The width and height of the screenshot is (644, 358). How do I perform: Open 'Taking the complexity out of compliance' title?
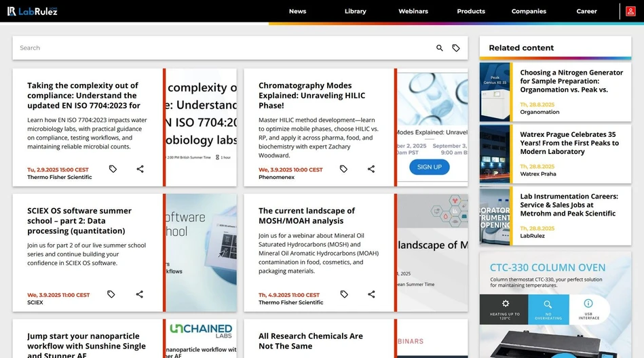83,95
